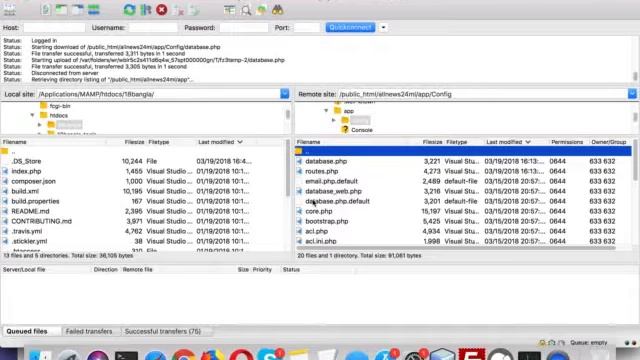
Task: Click the Remote site path field
Action: (x=483, y=94)
